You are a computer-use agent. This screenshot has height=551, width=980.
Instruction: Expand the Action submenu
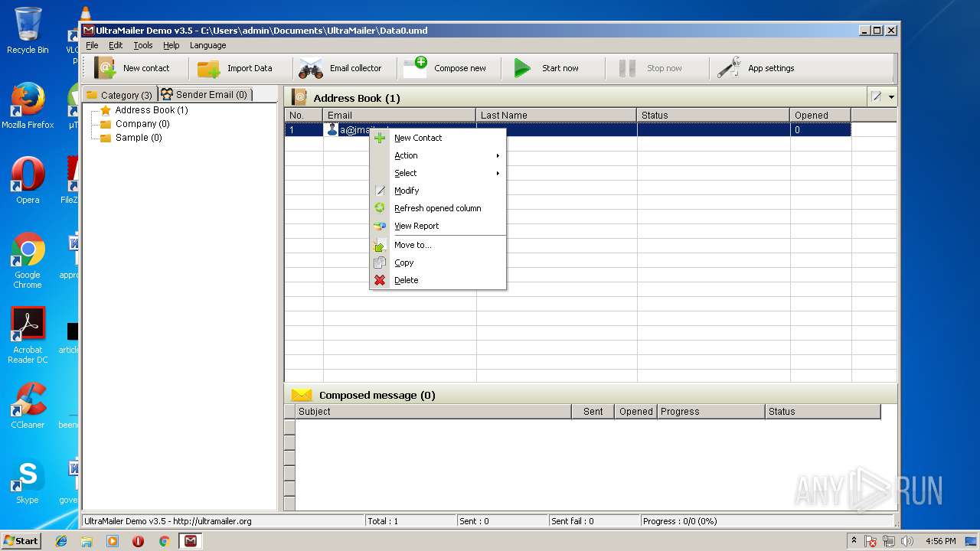437,155
